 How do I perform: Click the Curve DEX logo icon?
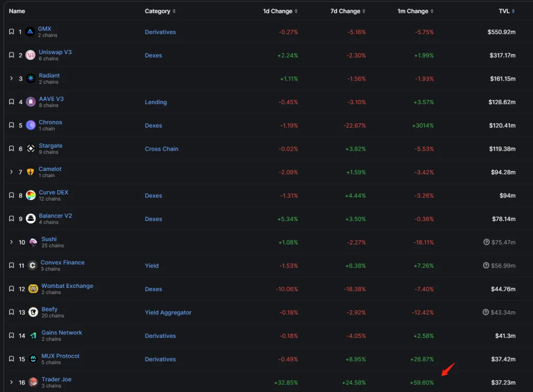click(30, 195)
